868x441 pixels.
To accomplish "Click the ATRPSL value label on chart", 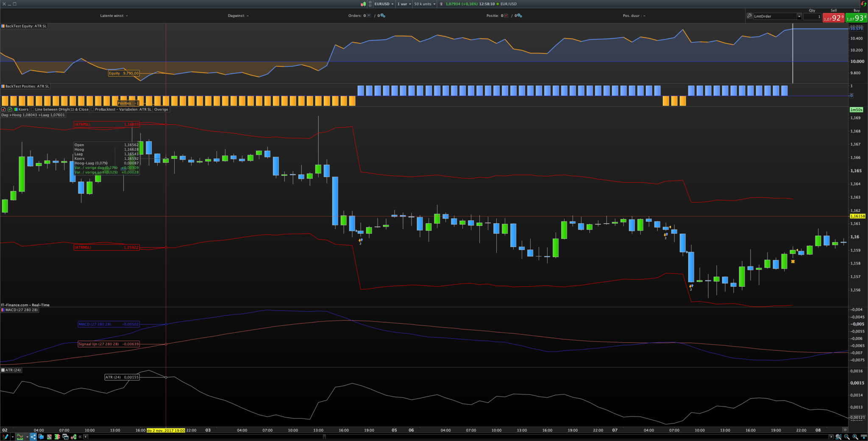I will coord(106,125).
